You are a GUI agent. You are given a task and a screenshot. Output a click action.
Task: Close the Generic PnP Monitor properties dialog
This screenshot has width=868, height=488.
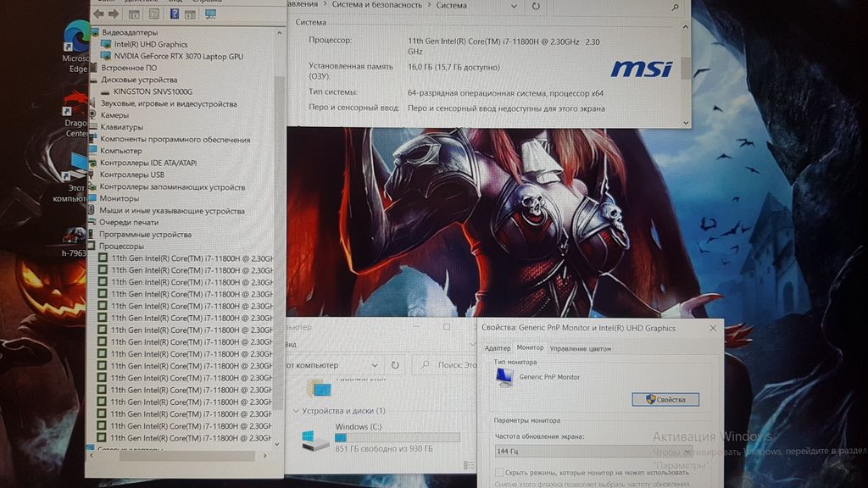713,328
